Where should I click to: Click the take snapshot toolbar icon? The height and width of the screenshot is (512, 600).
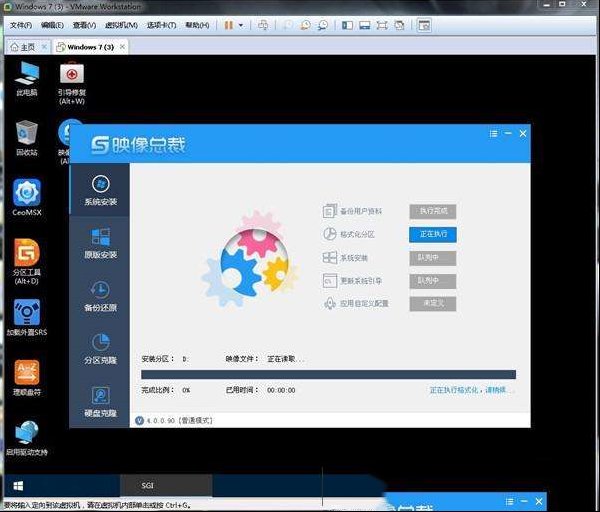(288, 26)
